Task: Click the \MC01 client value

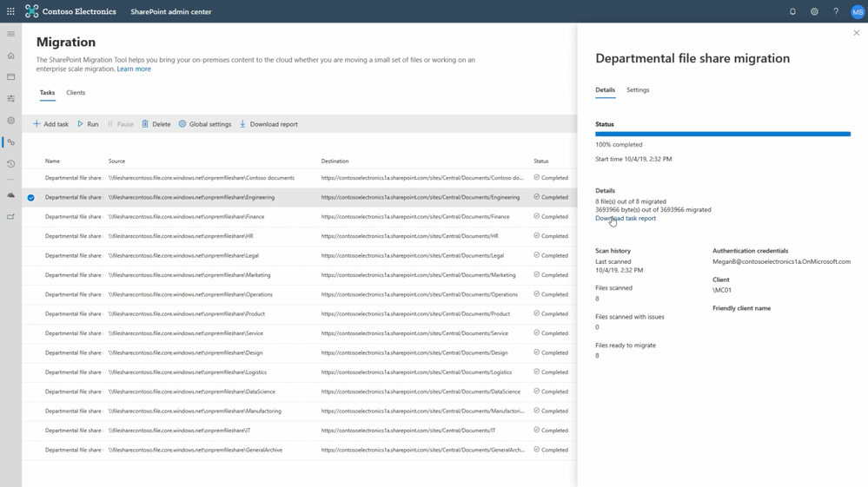Action: pyautogui.click(x=722, y=290)
